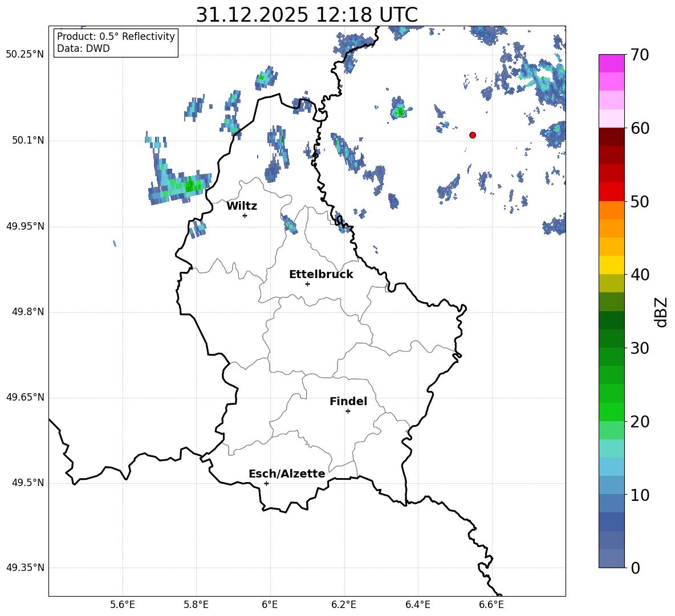
Task: Click the Product: 0.5° Reflectivity text
Action: (116, 36)
